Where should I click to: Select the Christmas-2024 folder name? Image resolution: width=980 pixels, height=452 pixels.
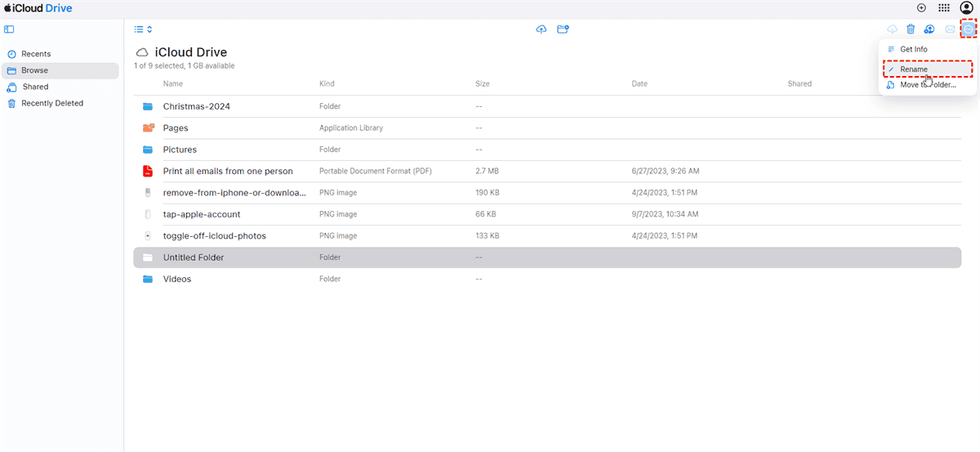coord(197,106)
